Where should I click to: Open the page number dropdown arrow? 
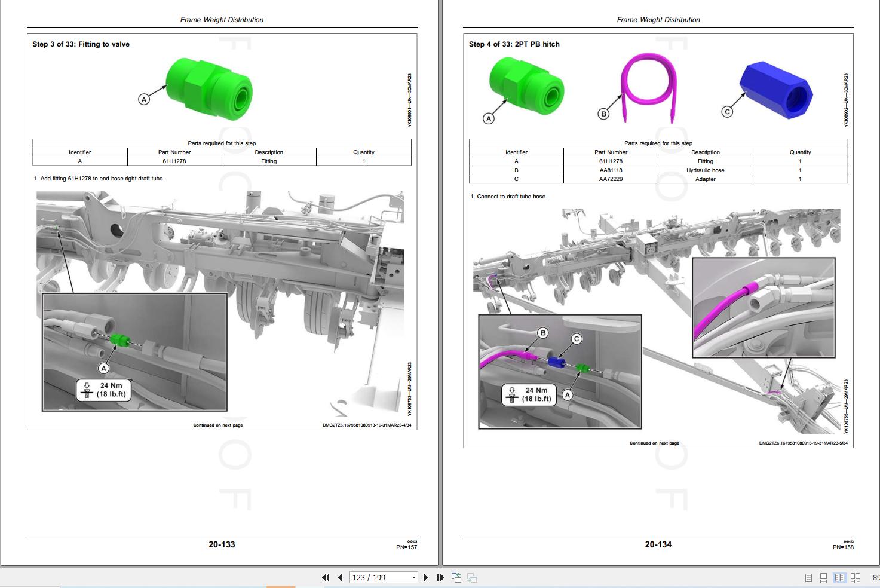[x=413, y=577]
